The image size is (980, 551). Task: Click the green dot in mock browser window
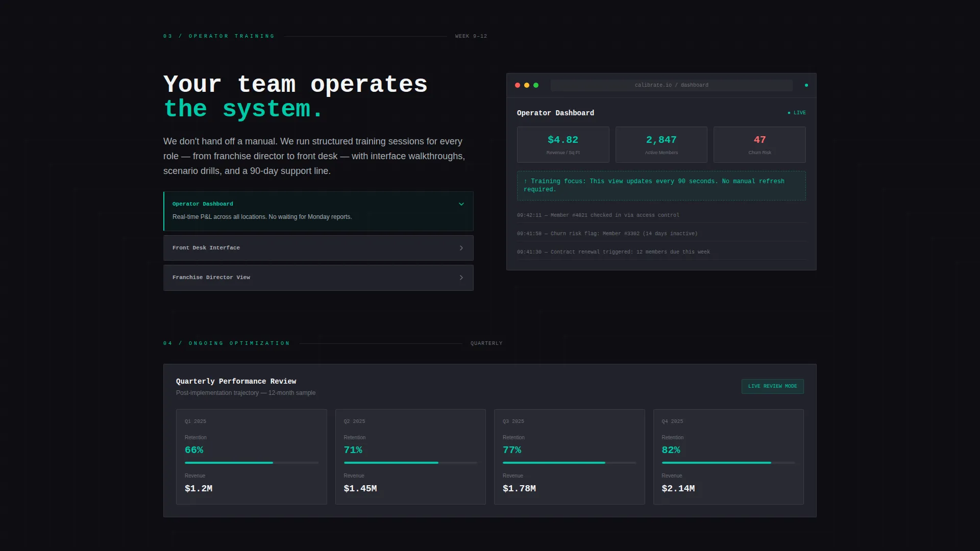[536, 85]
